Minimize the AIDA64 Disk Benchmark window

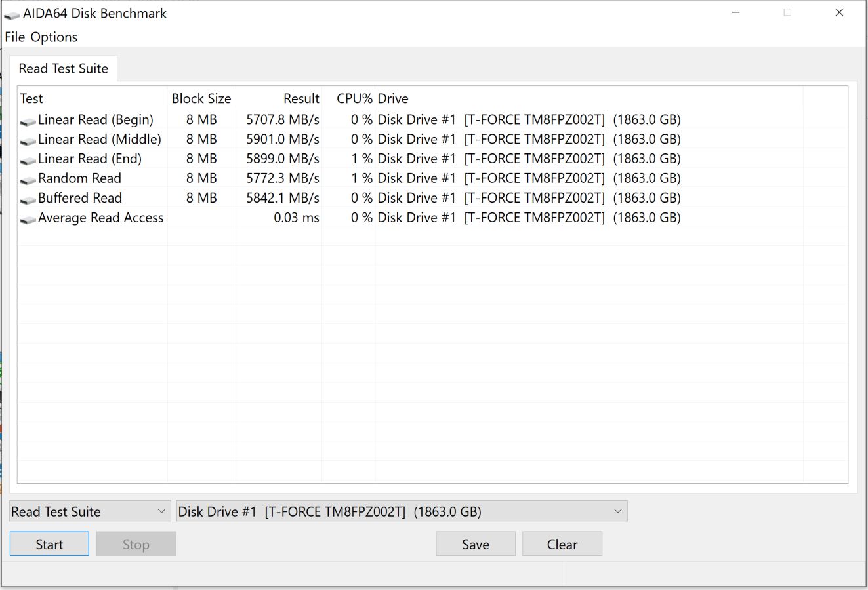click(x=736, y=12)
